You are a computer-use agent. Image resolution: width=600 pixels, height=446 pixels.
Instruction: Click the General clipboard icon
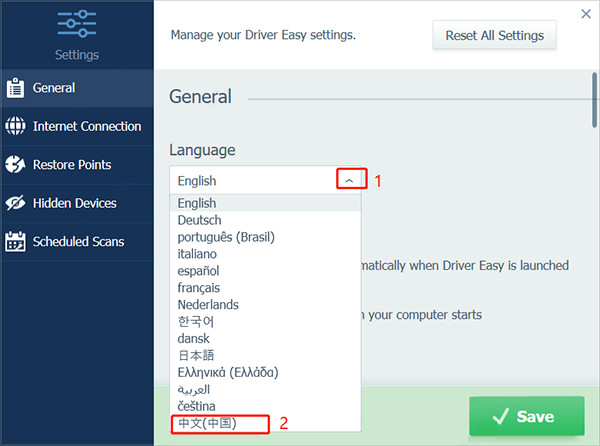15,88
